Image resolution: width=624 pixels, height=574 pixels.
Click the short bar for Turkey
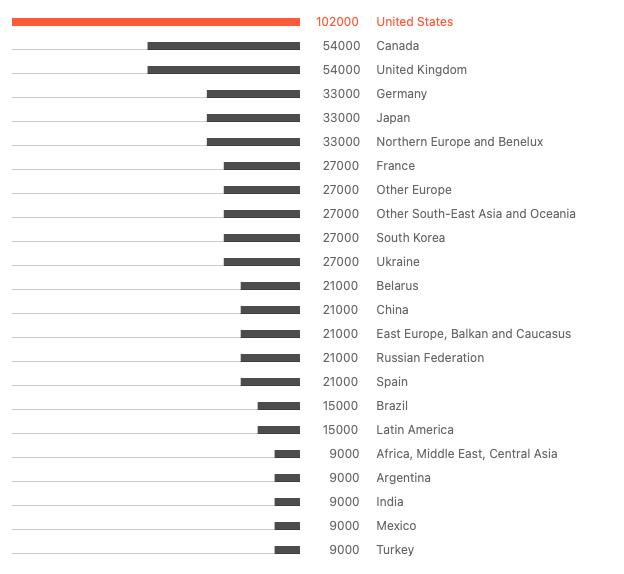pyautogui.click(x=287, y=550)
